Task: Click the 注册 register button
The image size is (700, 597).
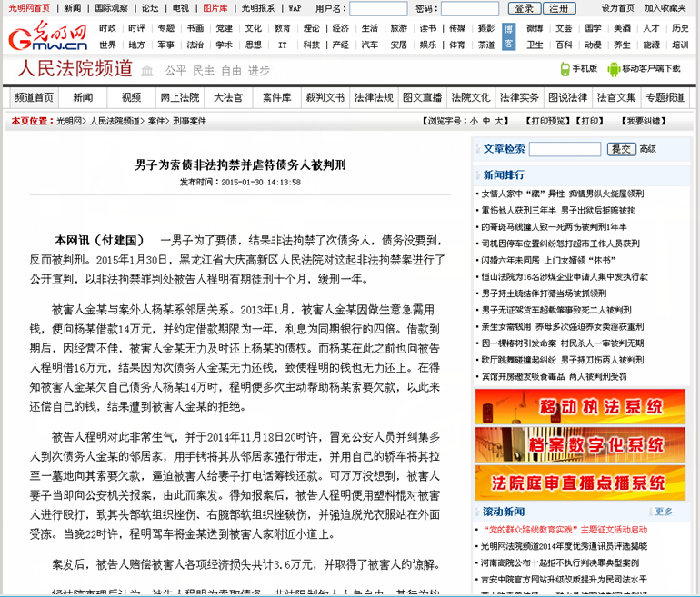Action: point(559,8)
